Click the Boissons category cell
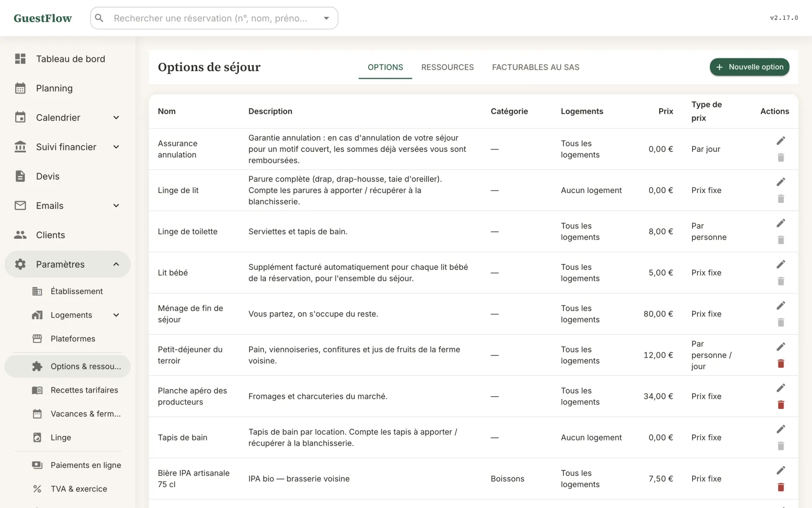The image size is (812, 508). click(x=507, y=479)
